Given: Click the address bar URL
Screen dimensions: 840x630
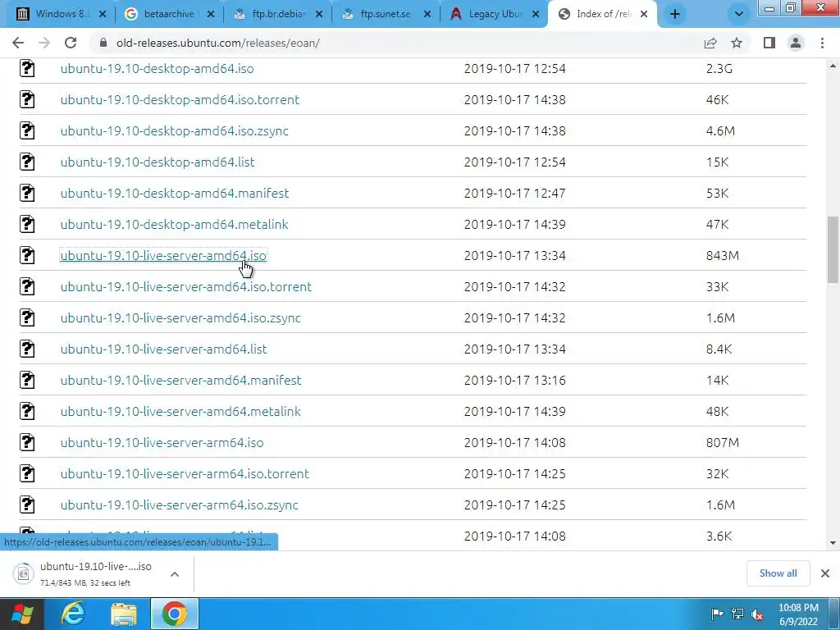Looking at the screenshot, I should pyautogui.click(x=218, y=43).
